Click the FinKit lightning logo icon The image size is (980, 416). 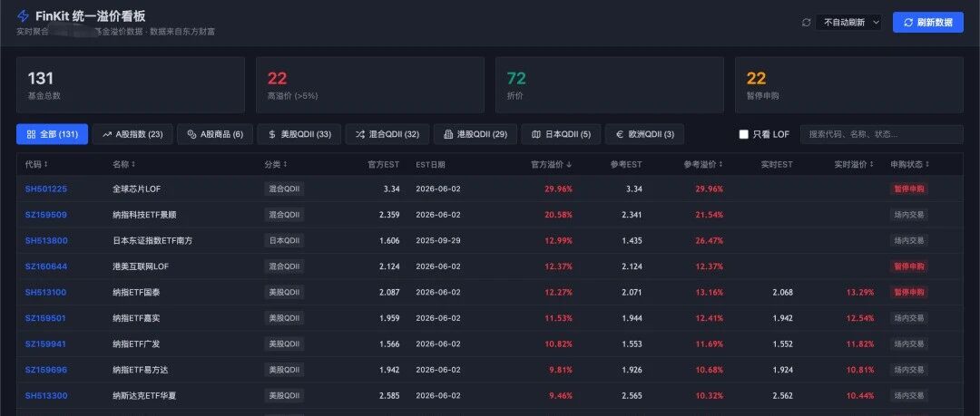coord(23,16)
